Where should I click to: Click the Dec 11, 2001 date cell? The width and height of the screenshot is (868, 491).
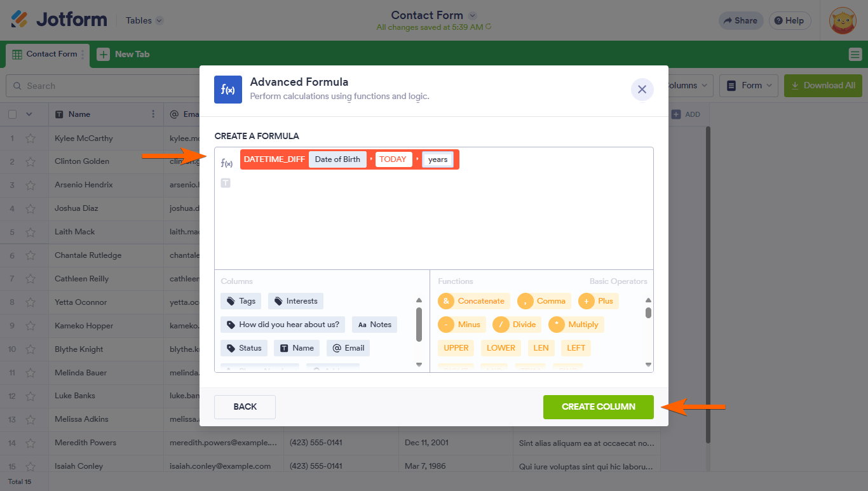(456, 443)
